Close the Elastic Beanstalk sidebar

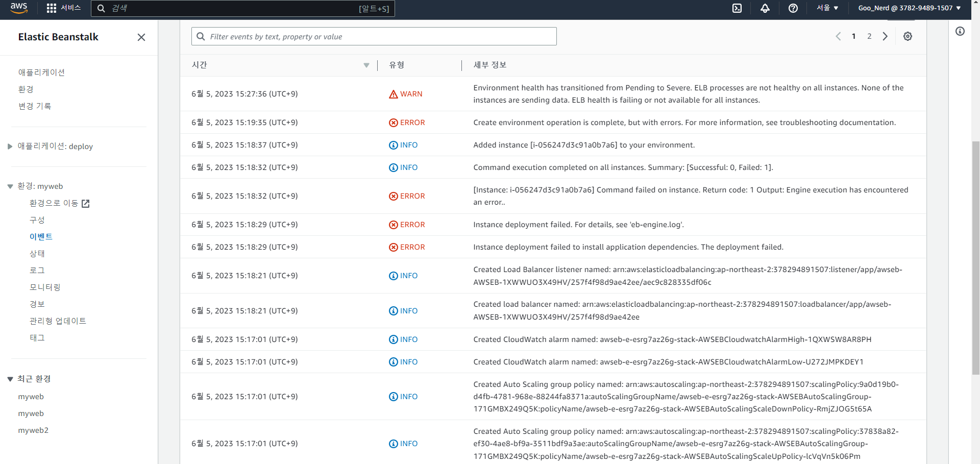pyautogui.click(x=141, y=37)
